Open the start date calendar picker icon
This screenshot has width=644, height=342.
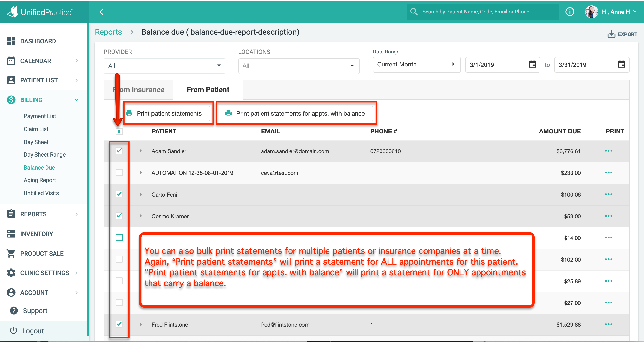[x=532, y=65]
